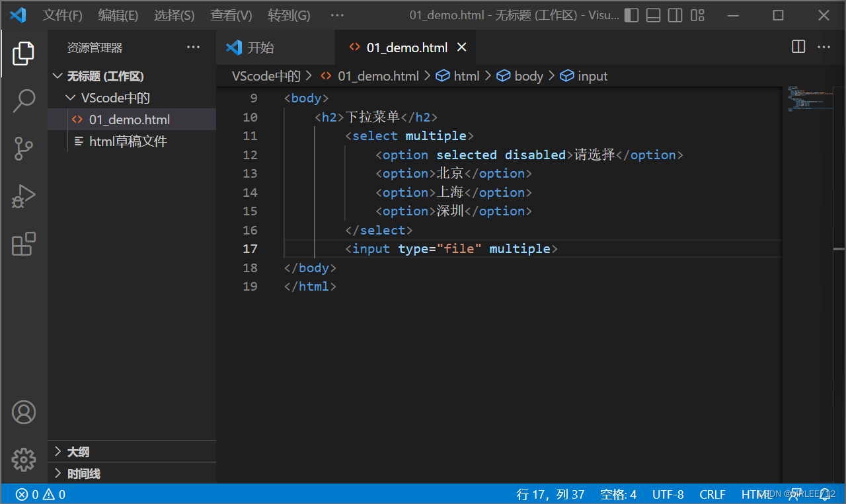This screenshot has height=504, width=846.
Task: Change file encoding UTF-8
Action: point(668,494)
